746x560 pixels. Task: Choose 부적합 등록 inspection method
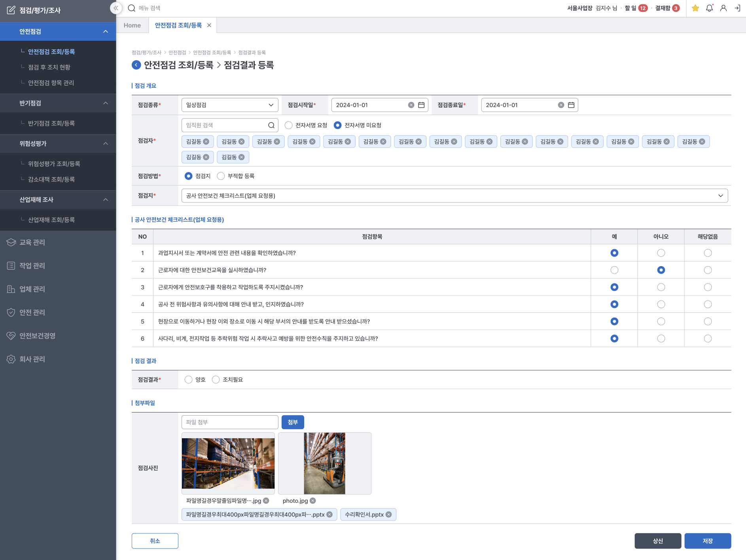(x=221, y=176)
